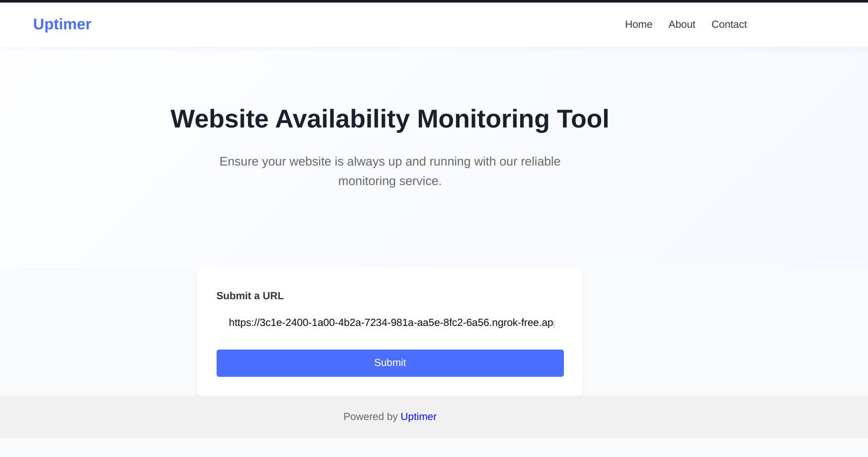Image resolution: width=868 pixels, height=457 pixels.
Task: Click the word "Website" in the main heading
Action: (x=220, y=119)
